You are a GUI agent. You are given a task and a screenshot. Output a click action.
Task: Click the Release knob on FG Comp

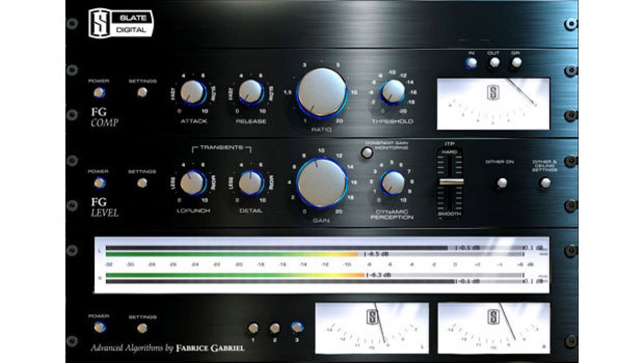point(251,92)
